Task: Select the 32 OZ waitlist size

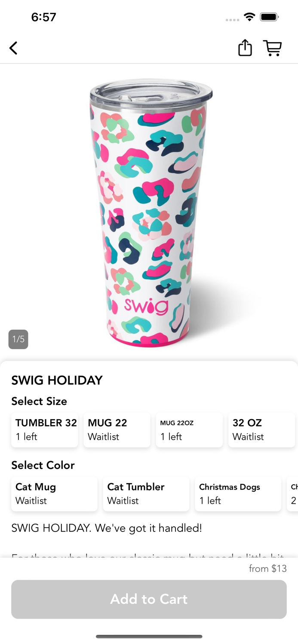Action: click(261, 430)
